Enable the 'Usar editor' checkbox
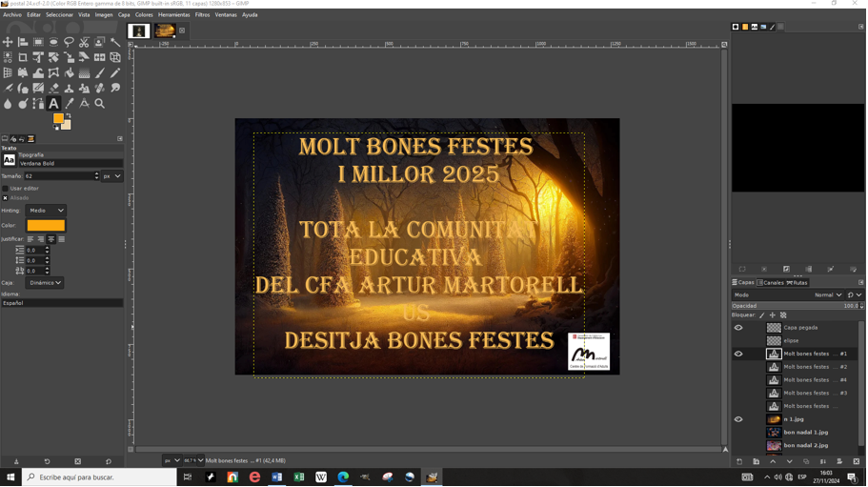 click(x=5, y=189)
